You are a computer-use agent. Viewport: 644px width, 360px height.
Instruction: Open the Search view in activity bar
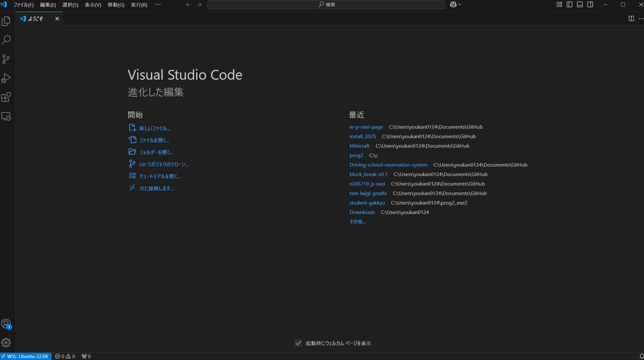tap(6, 40)
